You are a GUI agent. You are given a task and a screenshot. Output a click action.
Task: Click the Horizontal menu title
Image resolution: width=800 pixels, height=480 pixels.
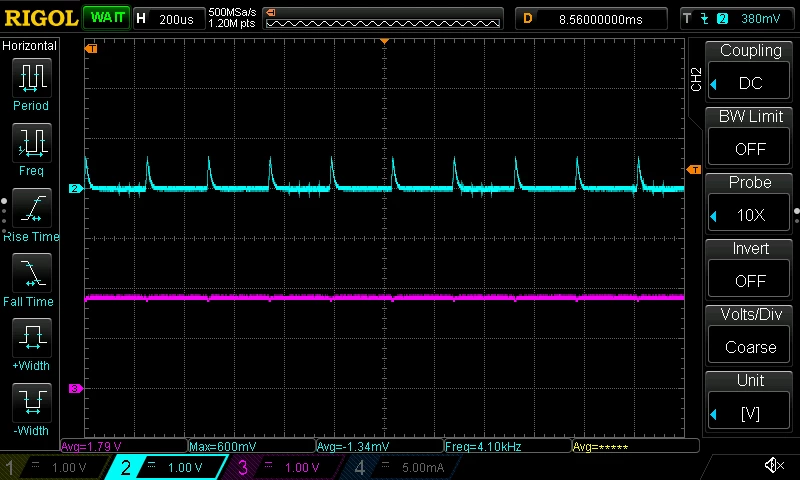click(30, 46)
